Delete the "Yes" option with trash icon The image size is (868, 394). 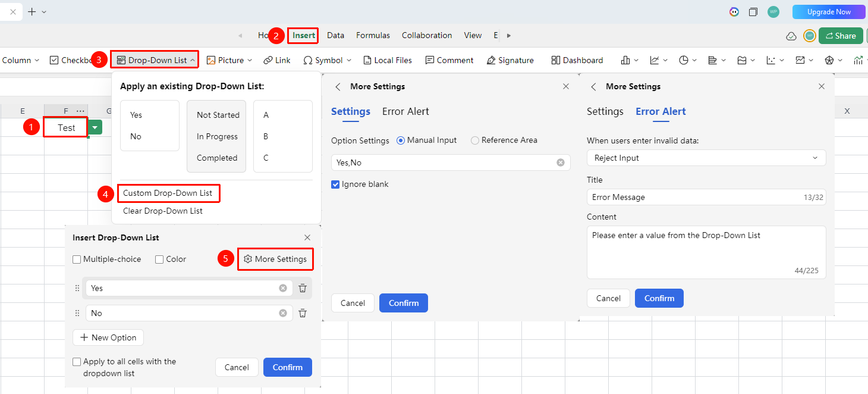click(x=303, y=288)
